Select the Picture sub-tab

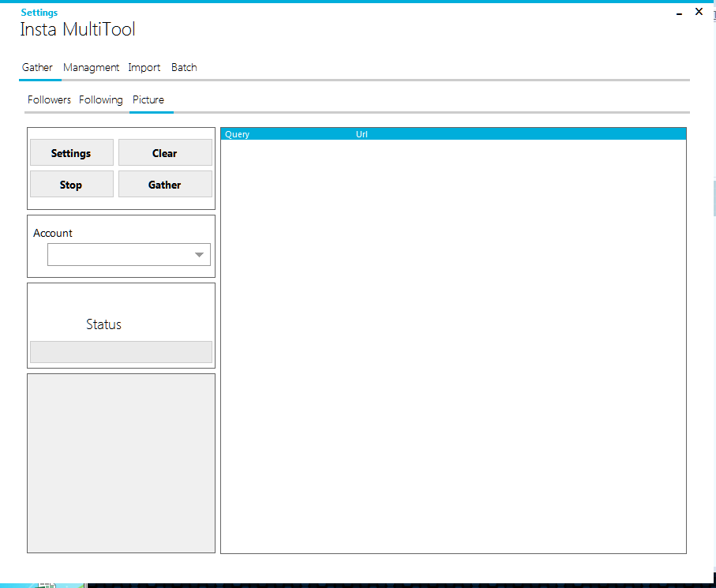[148, 99]
